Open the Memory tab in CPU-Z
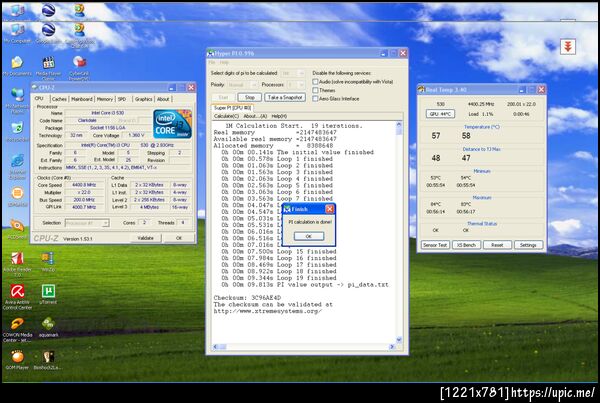This screenshot has width=600, height=403. tap(104, 99)
